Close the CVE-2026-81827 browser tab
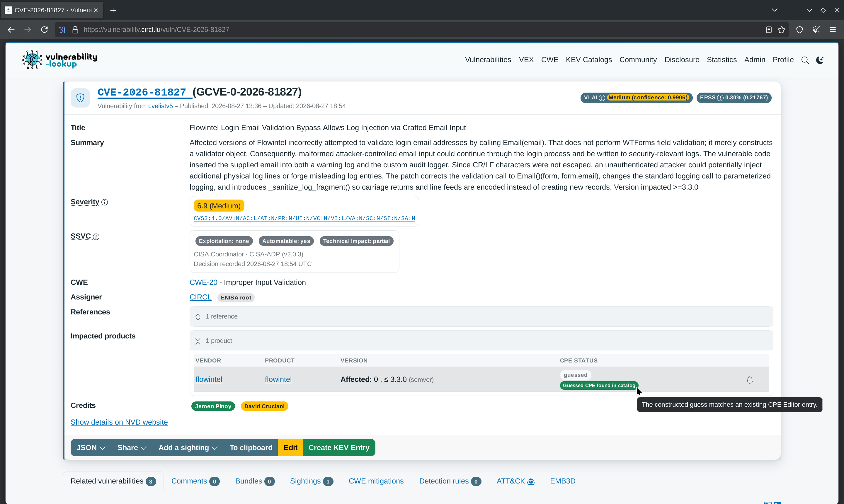This screenshot has width=844, height=504. point(96,10)
